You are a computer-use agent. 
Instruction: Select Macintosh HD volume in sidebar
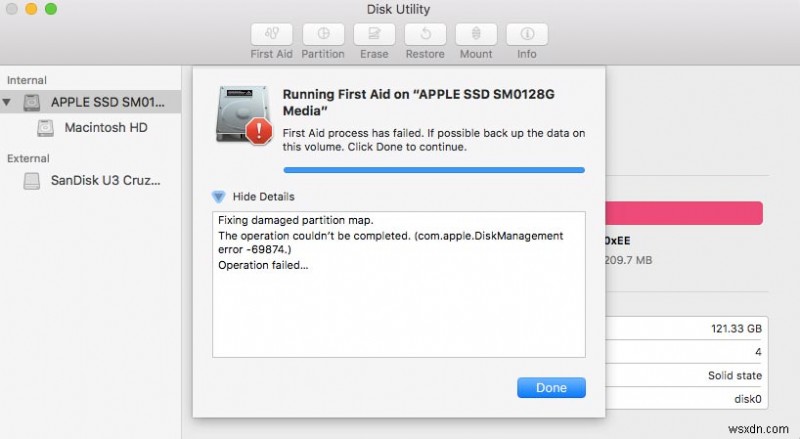106,128
